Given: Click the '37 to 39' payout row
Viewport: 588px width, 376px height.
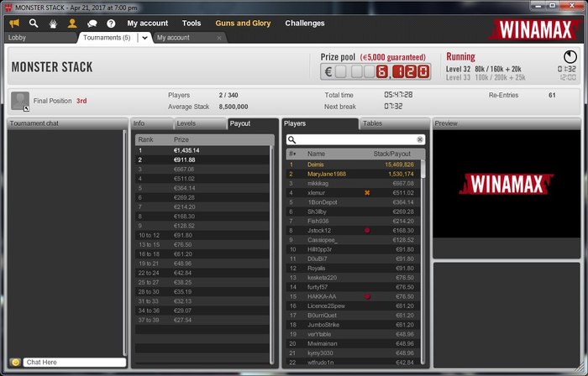Looking at the screenshot, I should click(x=202, y=320).
